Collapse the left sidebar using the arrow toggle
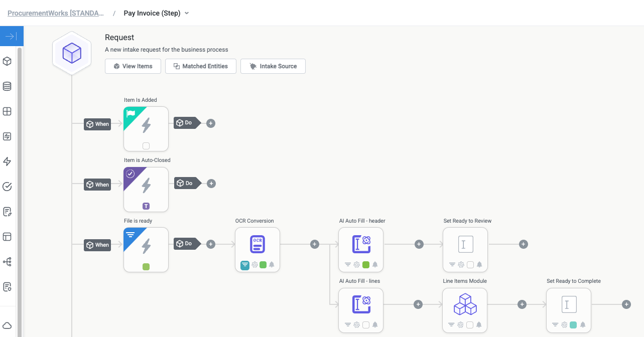Image resolution: width=644 pixels, height=337 pixels. pos(11,36)
